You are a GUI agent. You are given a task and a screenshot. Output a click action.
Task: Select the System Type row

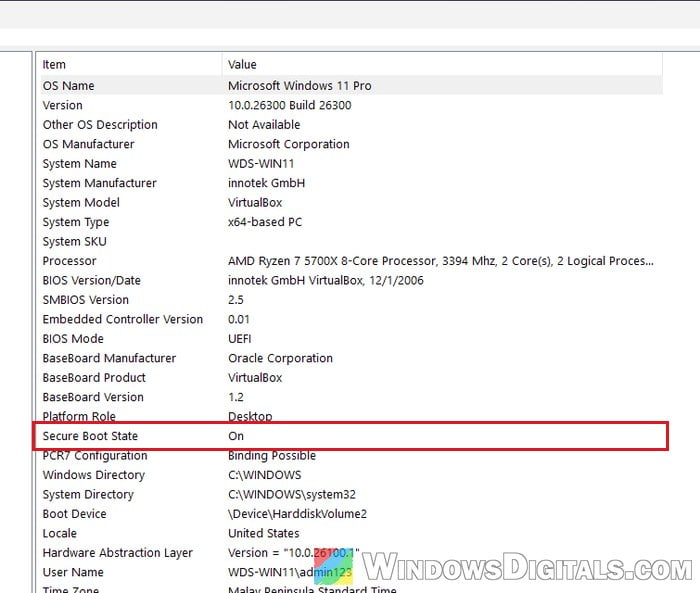point(351,222)
